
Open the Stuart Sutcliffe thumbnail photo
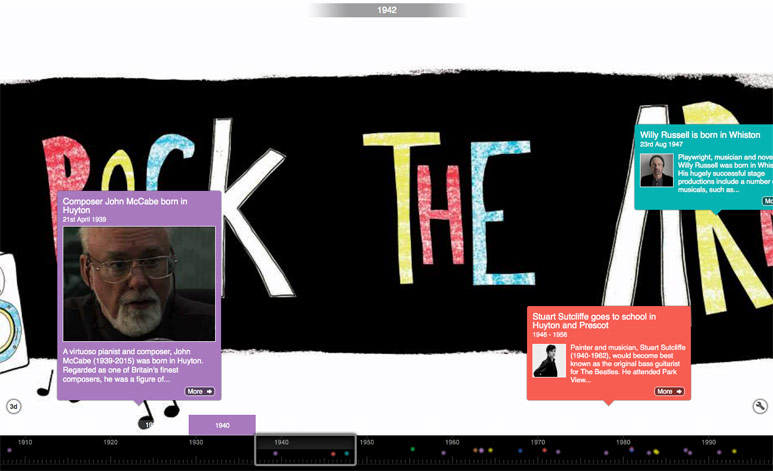coord(549,361)
